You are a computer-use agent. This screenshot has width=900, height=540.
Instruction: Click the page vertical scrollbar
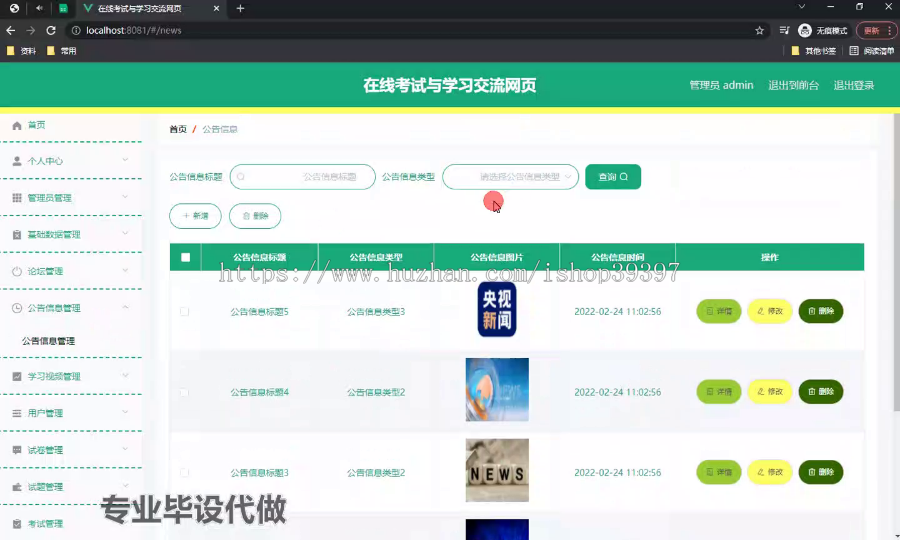click(x=896, y=262)
